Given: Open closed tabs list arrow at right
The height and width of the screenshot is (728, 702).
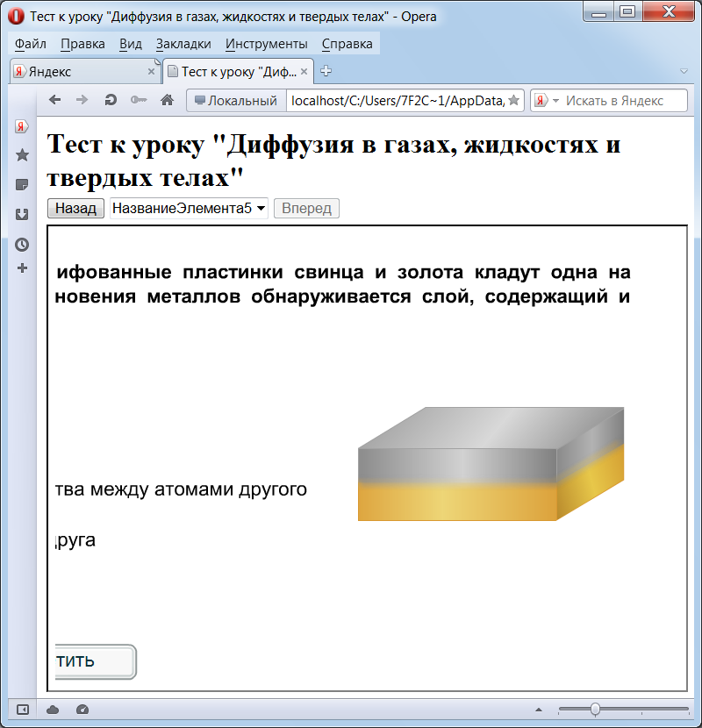Looking at the screenshot, I should tap(684, 72).
